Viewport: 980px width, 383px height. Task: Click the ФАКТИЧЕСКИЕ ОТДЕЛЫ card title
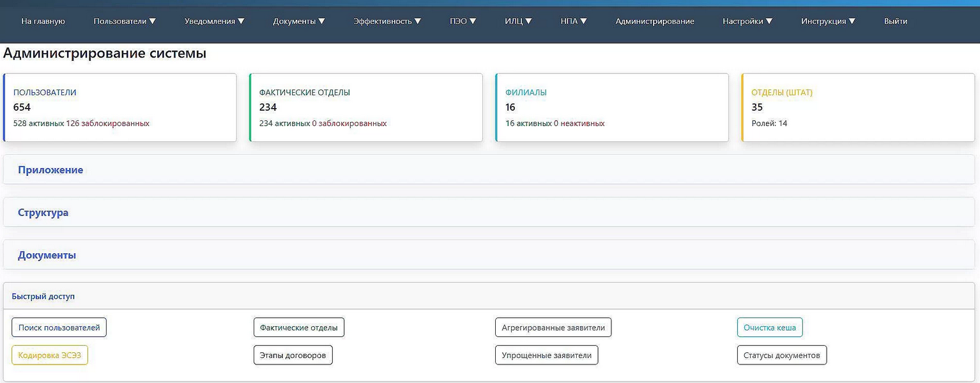(305, 92)
